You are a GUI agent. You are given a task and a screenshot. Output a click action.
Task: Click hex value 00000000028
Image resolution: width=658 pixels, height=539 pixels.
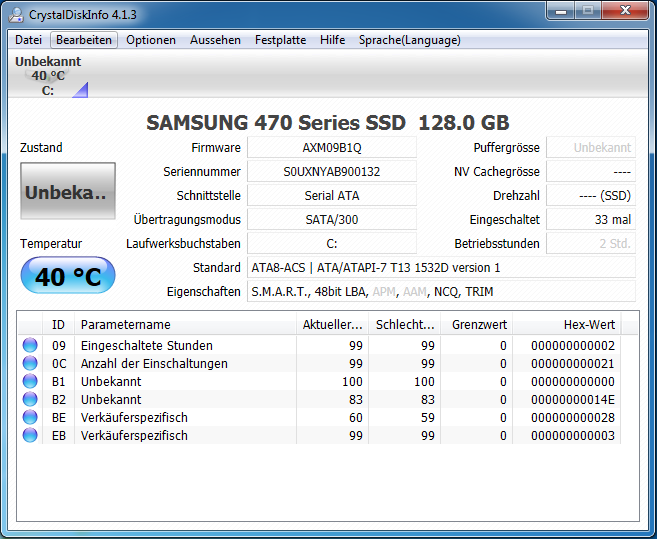573,418
